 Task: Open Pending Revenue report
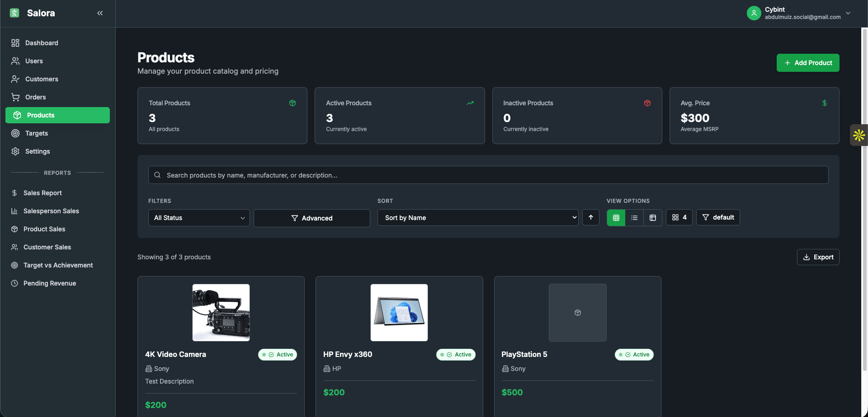(50, 283)
